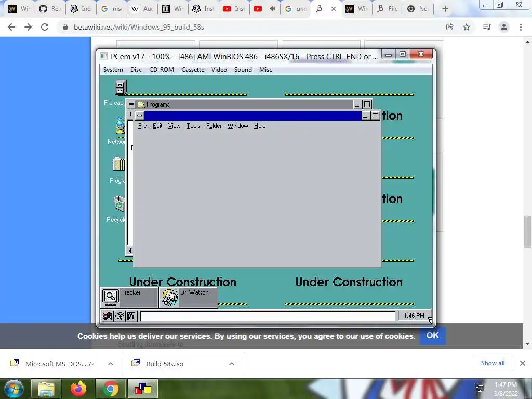Switch to the New tab Chrome tab
The height and width of the screenshot is (399, 532).
tap(418, 9)
